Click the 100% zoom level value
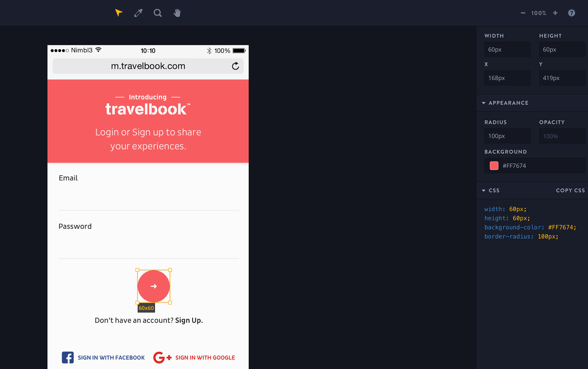 point(539,13)
